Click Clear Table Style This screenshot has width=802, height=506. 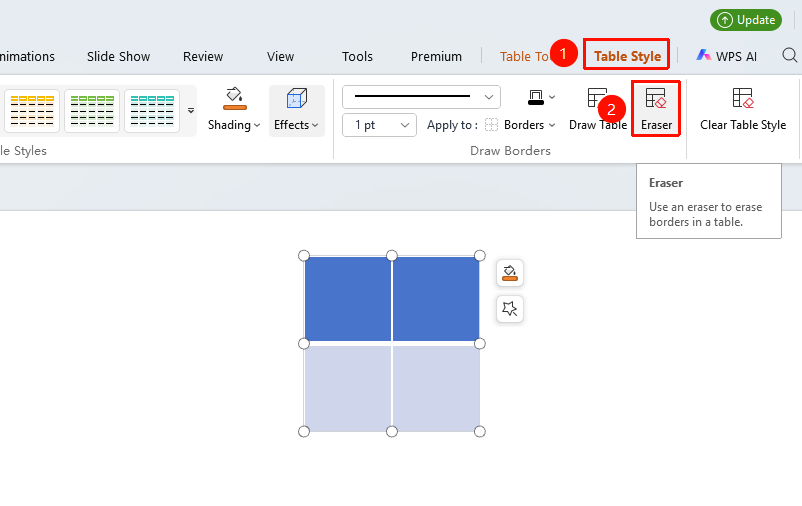(x=743, y=109)
